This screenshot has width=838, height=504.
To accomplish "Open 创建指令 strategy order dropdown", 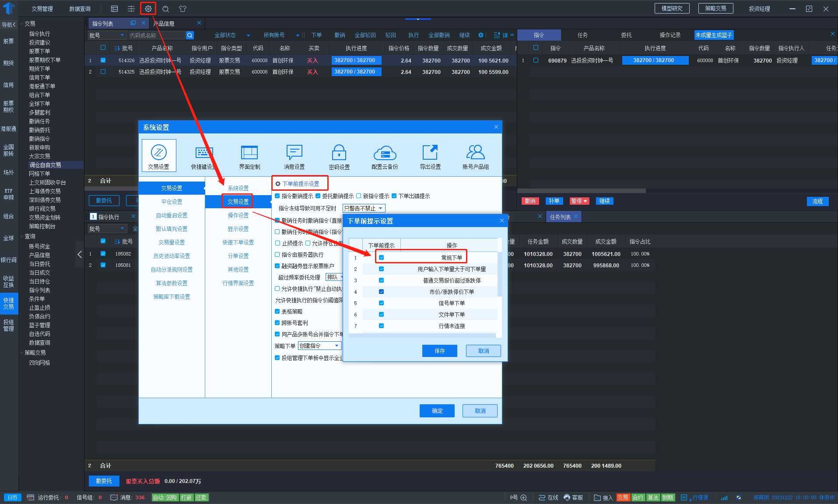I will click(x=319, y=346).
